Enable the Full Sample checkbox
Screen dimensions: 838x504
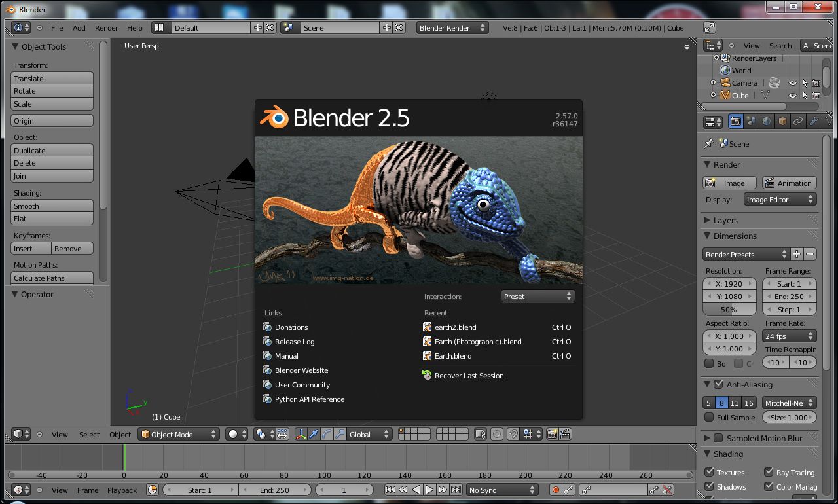709,417
